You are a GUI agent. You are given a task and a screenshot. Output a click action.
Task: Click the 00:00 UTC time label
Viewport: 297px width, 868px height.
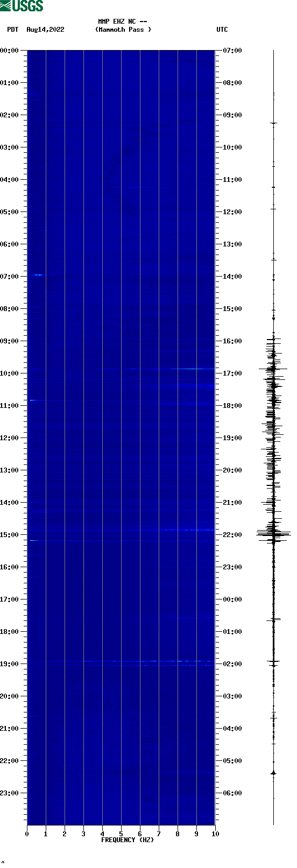click(232, 599)
